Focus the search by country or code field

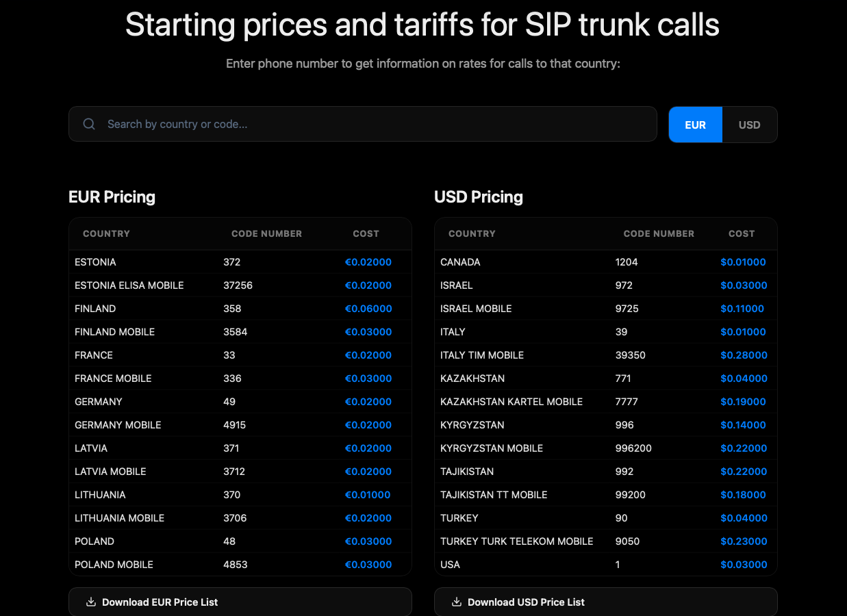coord(377,124)
